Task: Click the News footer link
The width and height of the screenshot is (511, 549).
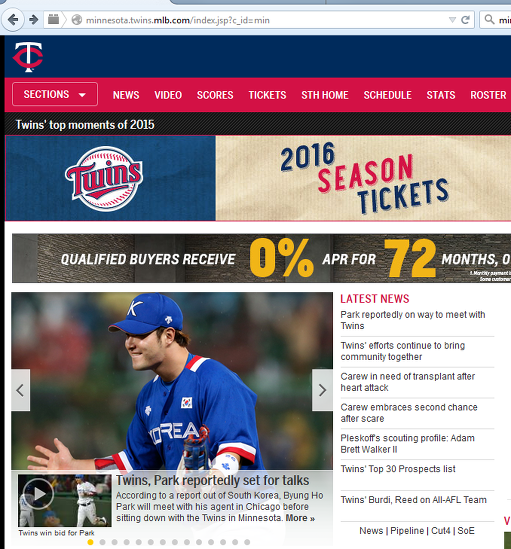Action: coord(371,531)
